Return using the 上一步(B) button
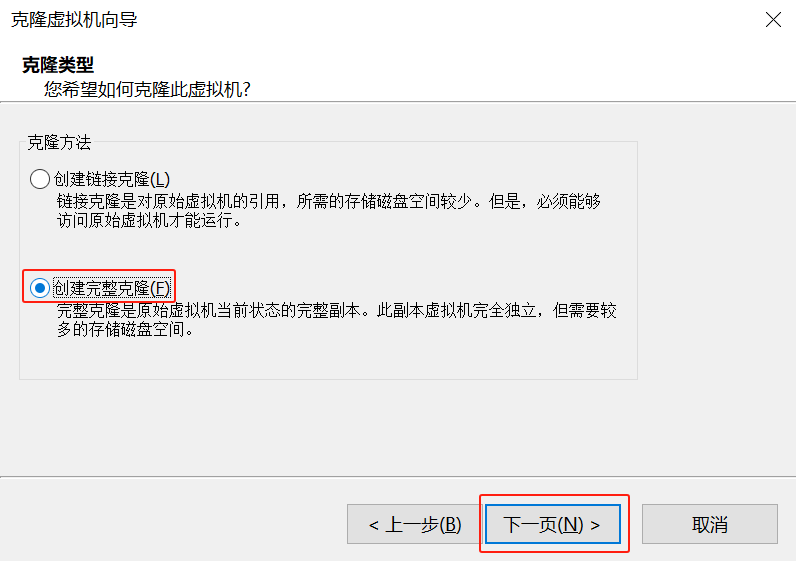Image resolution: width=796 pixels, height=561 pixels. pos(415,524)
